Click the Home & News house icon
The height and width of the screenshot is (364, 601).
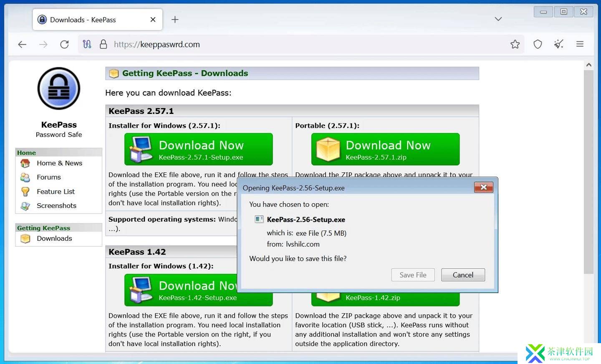click(25, 163)
